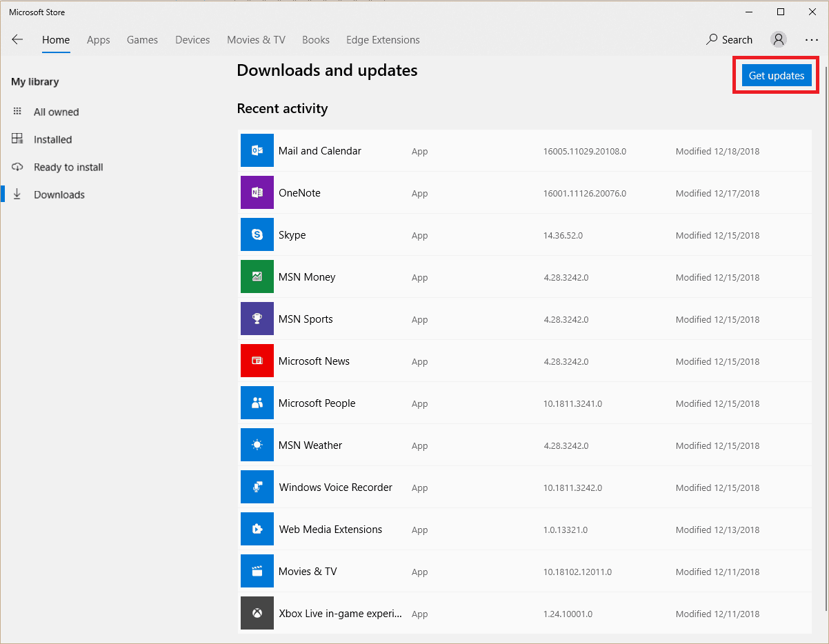Click the Get updates button

click(777, 75)
